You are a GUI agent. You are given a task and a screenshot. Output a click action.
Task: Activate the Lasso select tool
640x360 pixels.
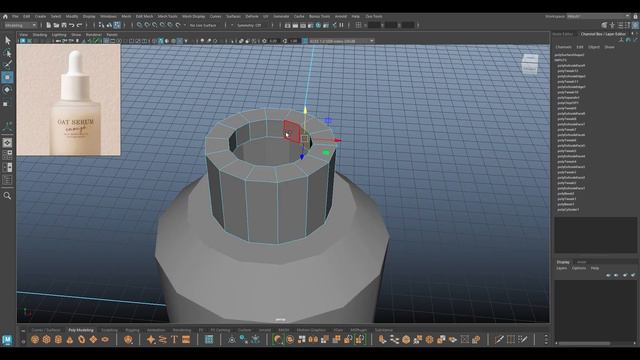click(7, 53)
